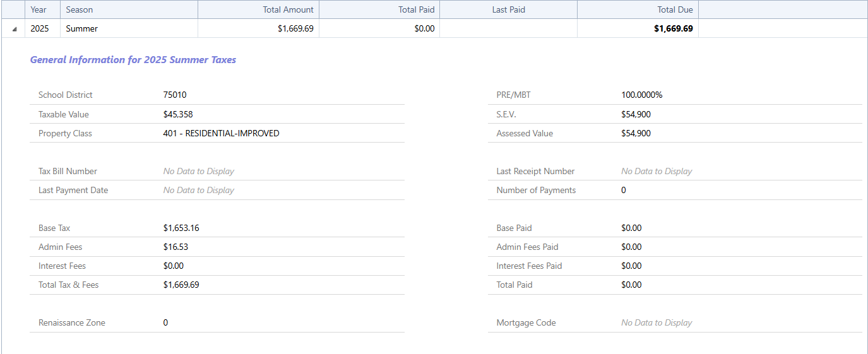
Task: Sort by the Year column header
Action: (39, 9)
